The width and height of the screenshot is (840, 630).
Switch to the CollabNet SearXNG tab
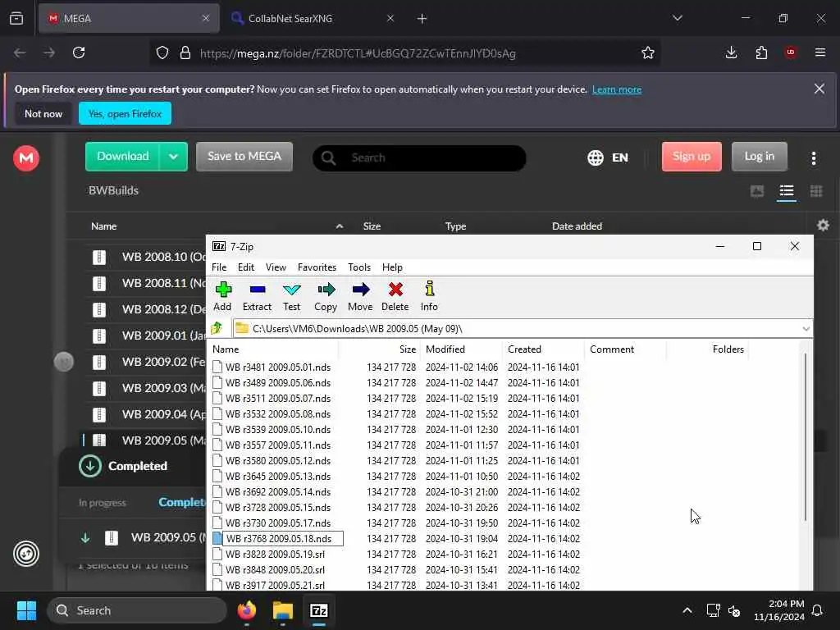pyautogui.click(x=313, y=18)
